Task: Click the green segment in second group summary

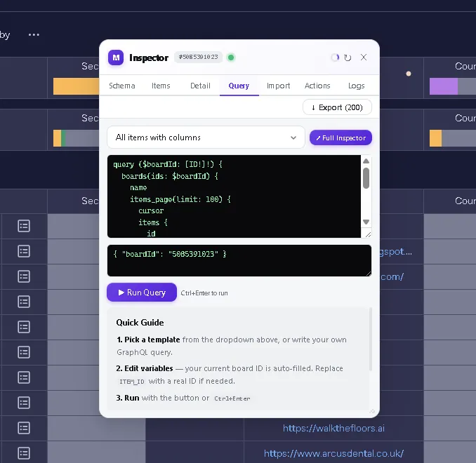Action: [x=63, y=138]
